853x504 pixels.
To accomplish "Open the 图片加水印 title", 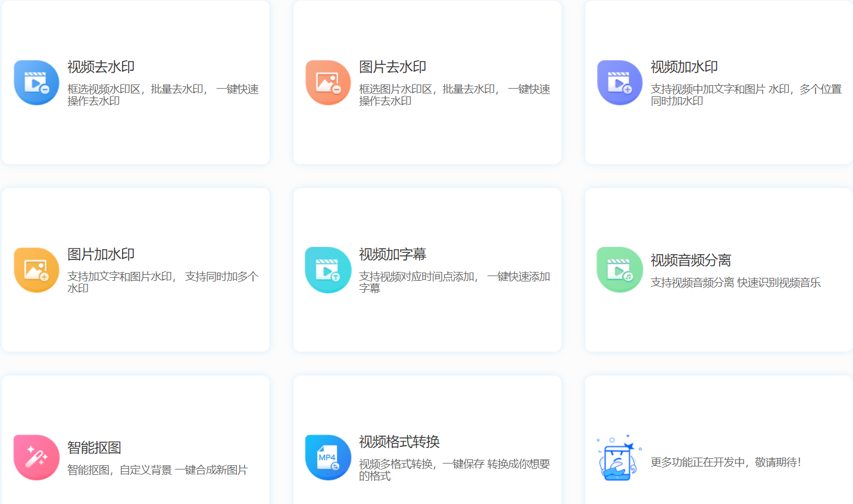I will (101, 255).
